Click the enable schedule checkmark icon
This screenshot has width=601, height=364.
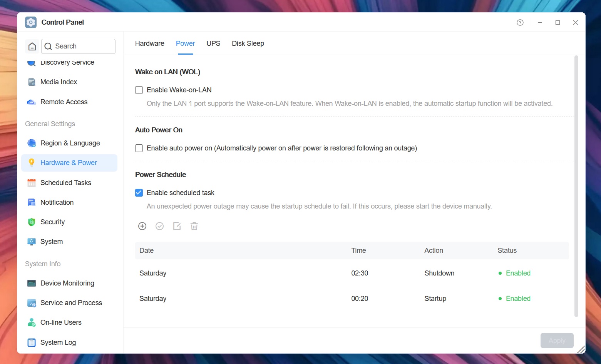[x=159, y=226]
